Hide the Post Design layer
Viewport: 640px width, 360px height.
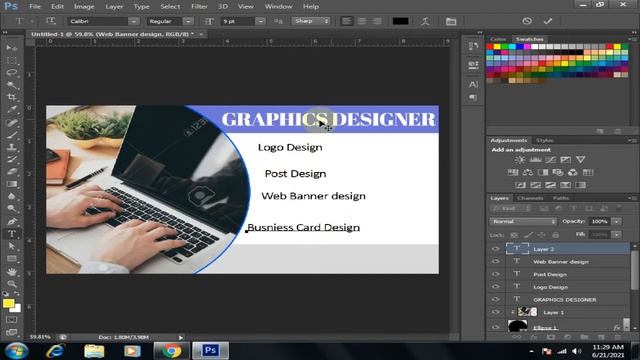(496, 274)
